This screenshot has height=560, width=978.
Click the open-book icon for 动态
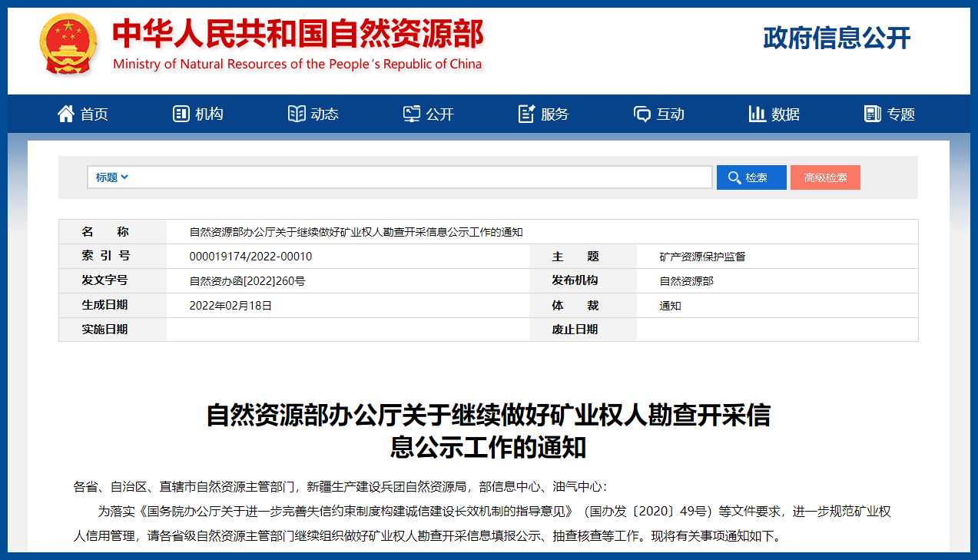(297, 114)
